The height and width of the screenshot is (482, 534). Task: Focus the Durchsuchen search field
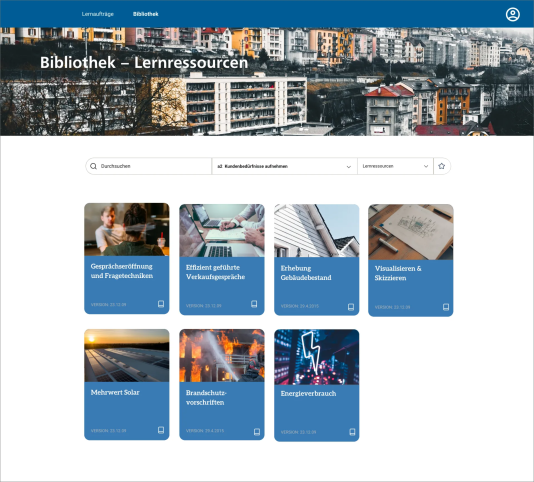click(x=148, y=166)
